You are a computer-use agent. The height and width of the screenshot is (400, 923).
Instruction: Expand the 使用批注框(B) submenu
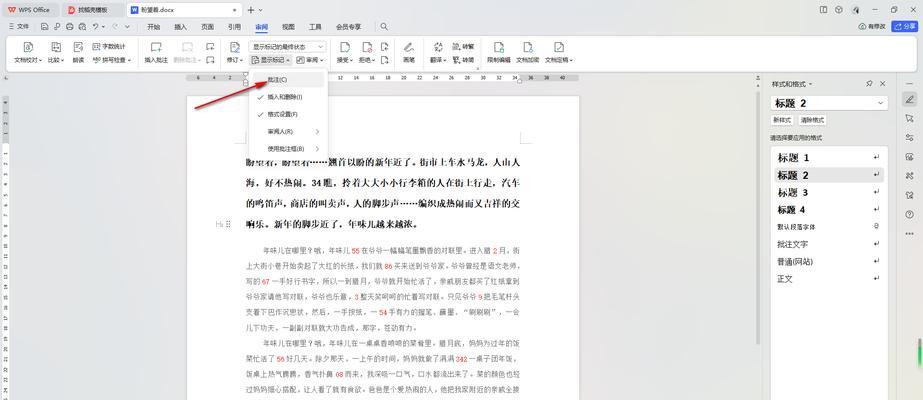pos(288,149)
